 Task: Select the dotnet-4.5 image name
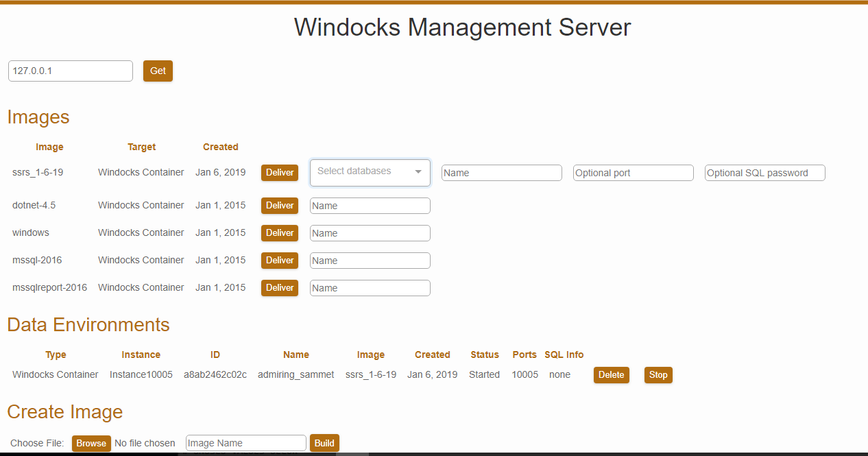point(34,205)
